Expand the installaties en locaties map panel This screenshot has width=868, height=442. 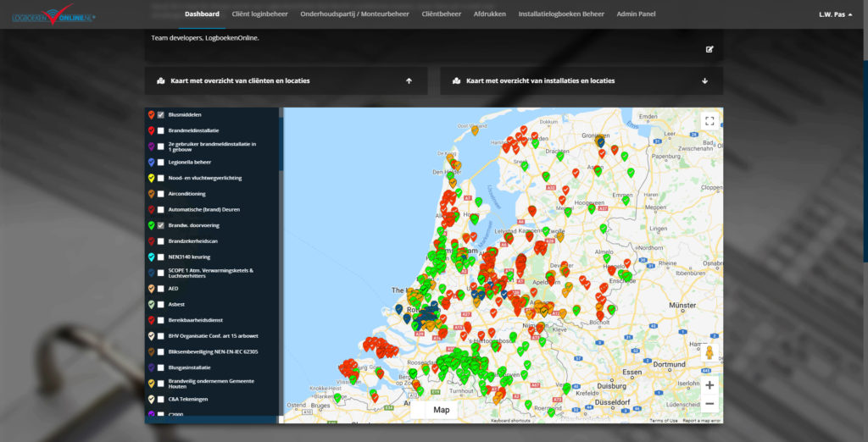(x=704, y=81)
